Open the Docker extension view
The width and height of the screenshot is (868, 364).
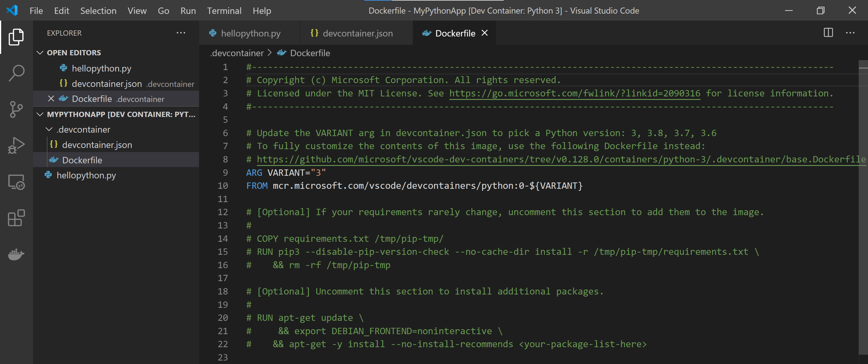tap(16, 255)
